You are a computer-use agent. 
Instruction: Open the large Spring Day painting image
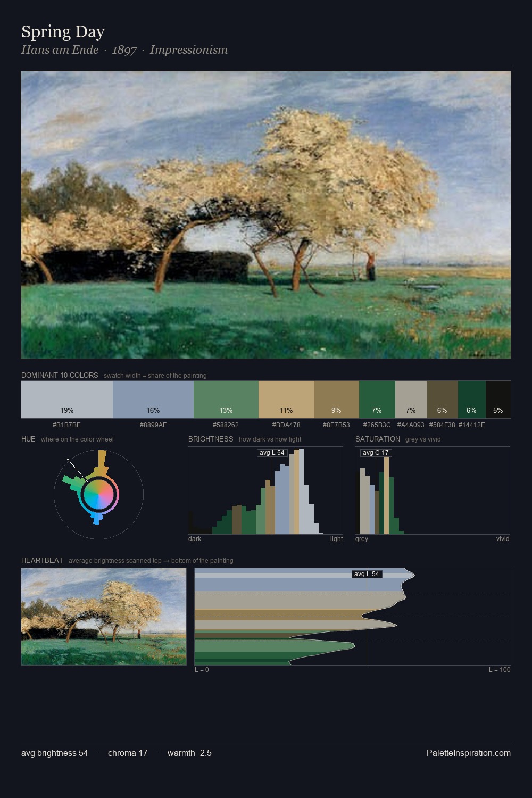(x=266, y=215)
